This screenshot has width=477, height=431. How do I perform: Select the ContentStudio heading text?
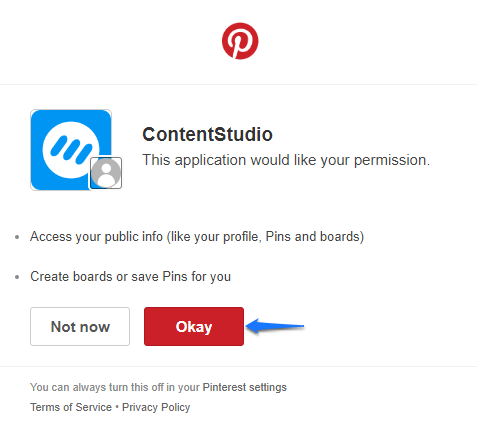[x=207, y=134]
